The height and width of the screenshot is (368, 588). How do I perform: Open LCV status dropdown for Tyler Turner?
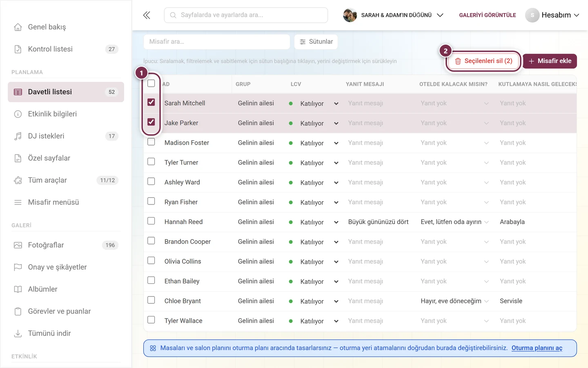coord(336,163)
